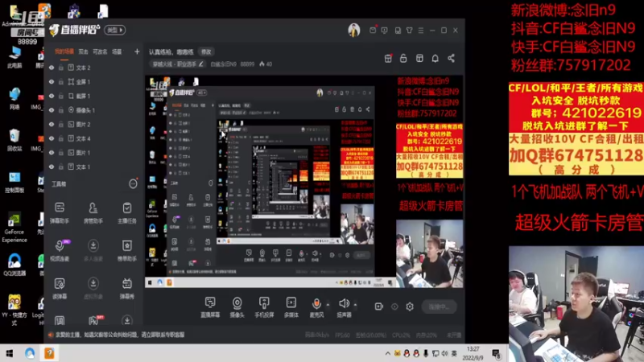This screenshot has width=644, height=362.
Task: Lock the 图片 1 layer
Action: tap(61, 153)
